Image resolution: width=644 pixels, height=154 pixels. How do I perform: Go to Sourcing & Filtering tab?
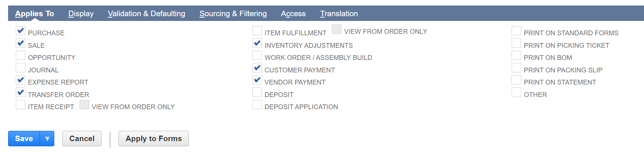[233, 14]
